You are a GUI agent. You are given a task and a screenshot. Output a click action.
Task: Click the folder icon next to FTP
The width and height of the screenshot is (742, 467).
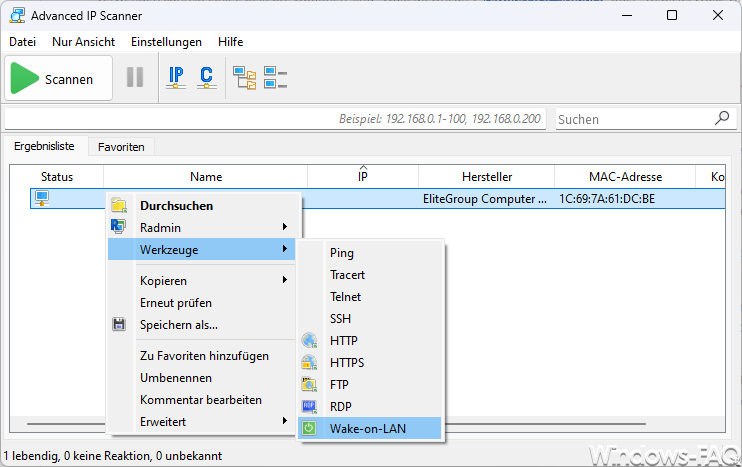[309, 384]
